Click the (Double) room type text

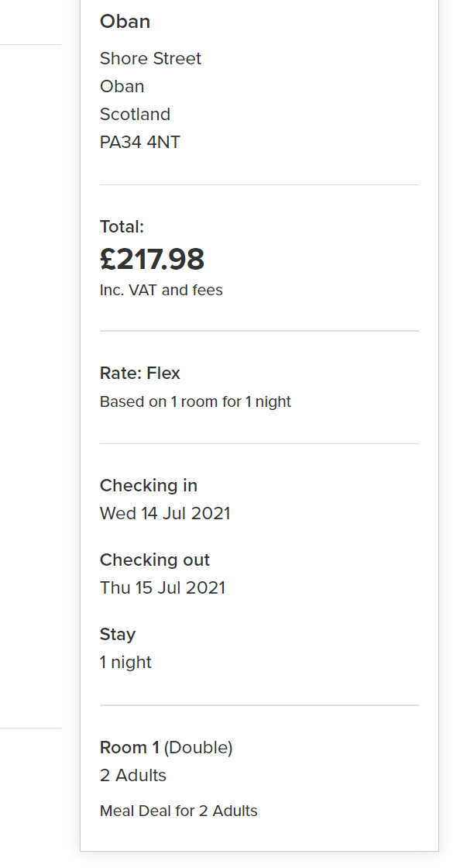(198, 748)
